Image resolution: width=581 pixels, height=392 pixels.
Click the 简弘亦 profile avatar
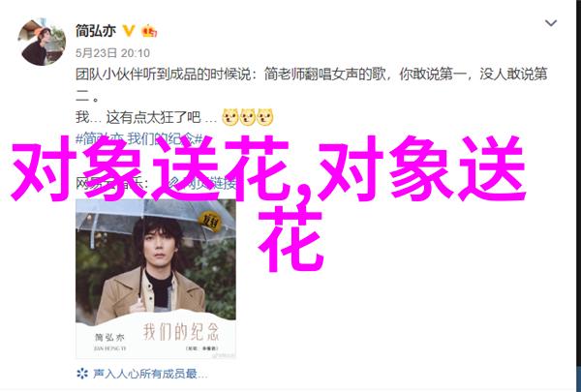(42, 42)
